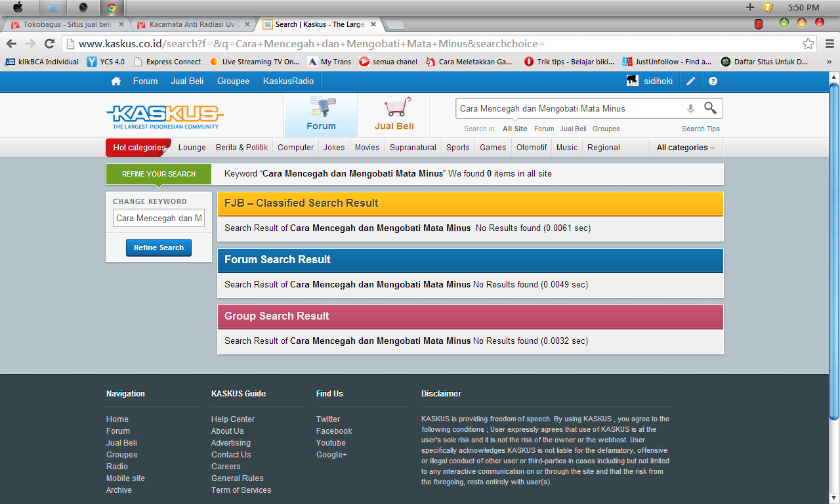Open Help Center footer link
840x504 pixels.
233,419
